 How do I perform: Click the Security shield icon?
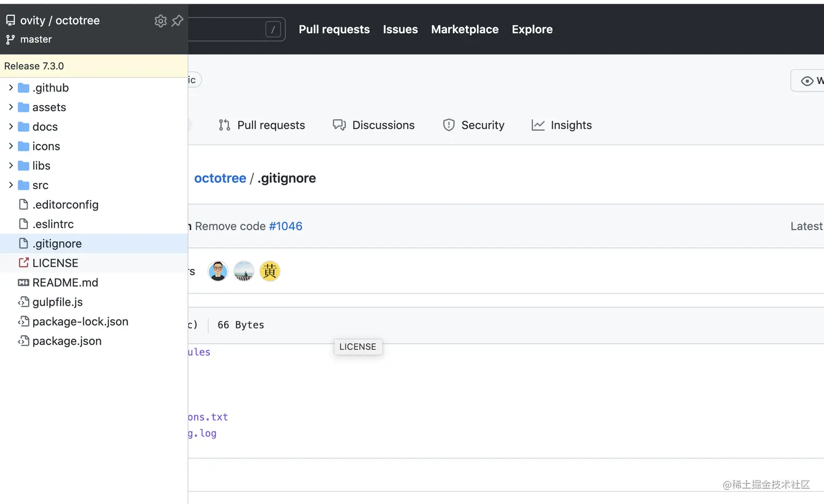click(449, 125)
